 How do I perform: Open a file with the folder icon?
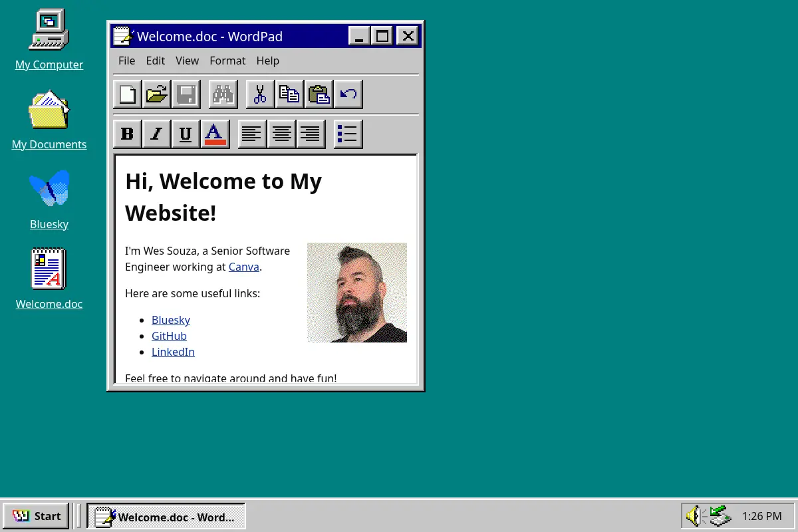click(x=157, y=94)
